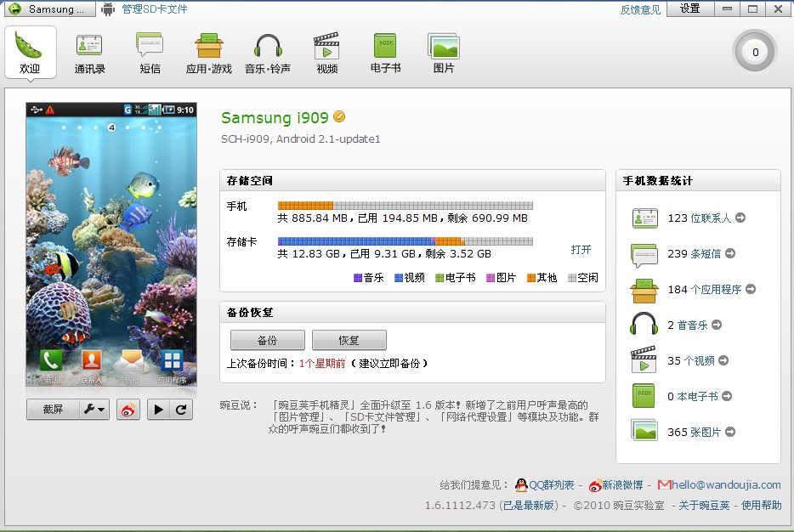794x532 pixels.
Task: Click the Android robot icon in title bar
Action: pos(108,9)
